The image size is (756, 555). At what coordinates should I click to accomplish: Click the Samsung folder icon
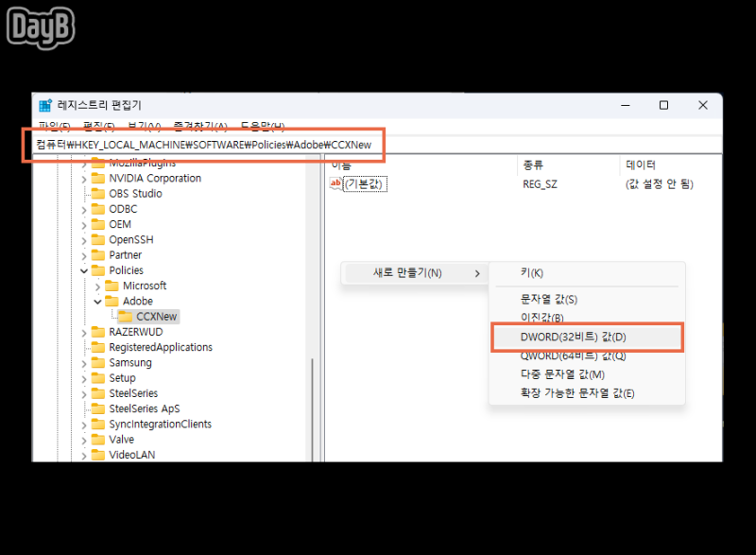click(98, 363)
